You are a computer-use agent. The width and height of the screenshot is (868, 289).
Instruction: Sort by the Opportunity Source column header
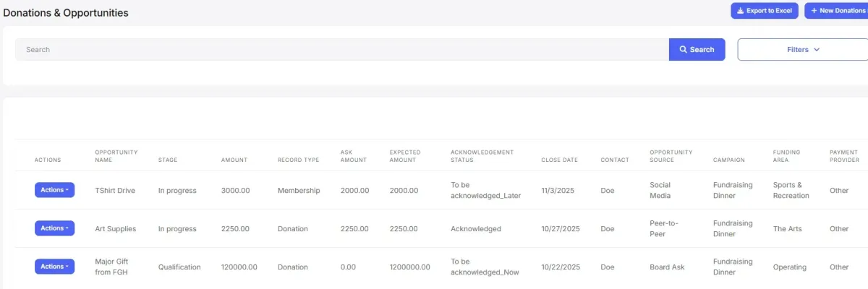click(x=671, y=156)
